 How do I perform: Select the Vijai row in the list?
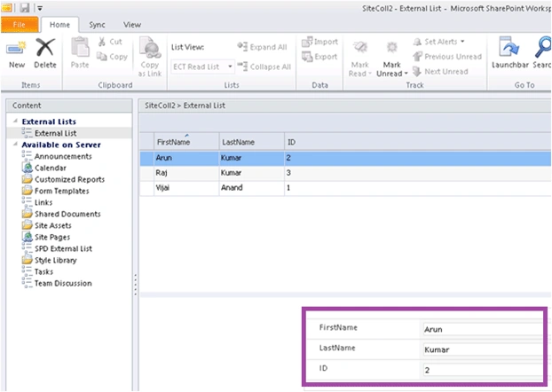pyautogui.click(x=346, y=187)
